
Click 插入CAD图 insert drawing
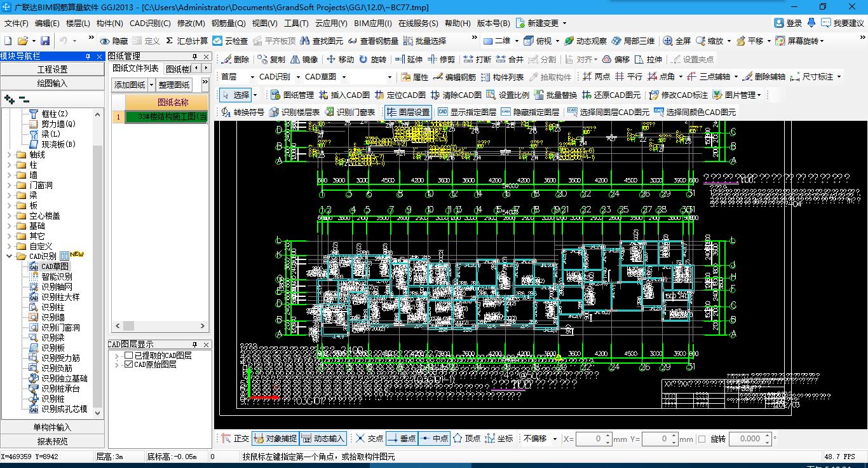[x=345, y=95]
